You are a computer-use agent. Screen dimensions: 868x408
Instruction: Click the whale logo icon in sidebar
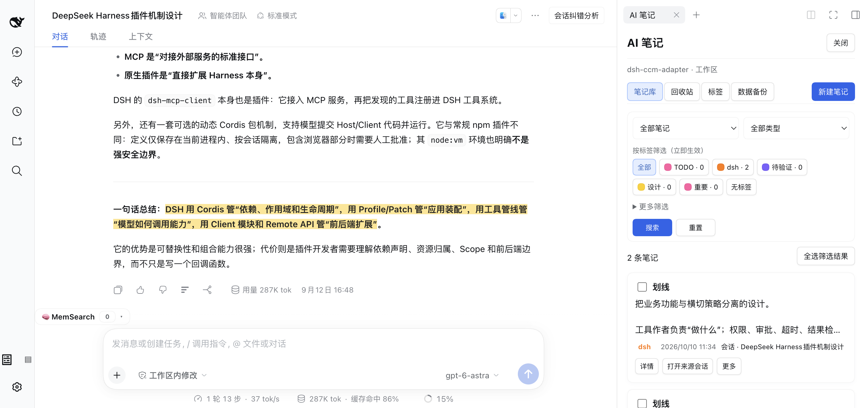[17, 22]
